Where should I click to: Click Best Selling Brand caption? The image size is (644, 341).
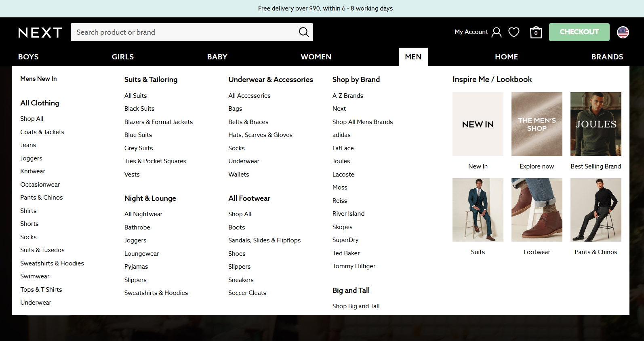coord(596,166)
